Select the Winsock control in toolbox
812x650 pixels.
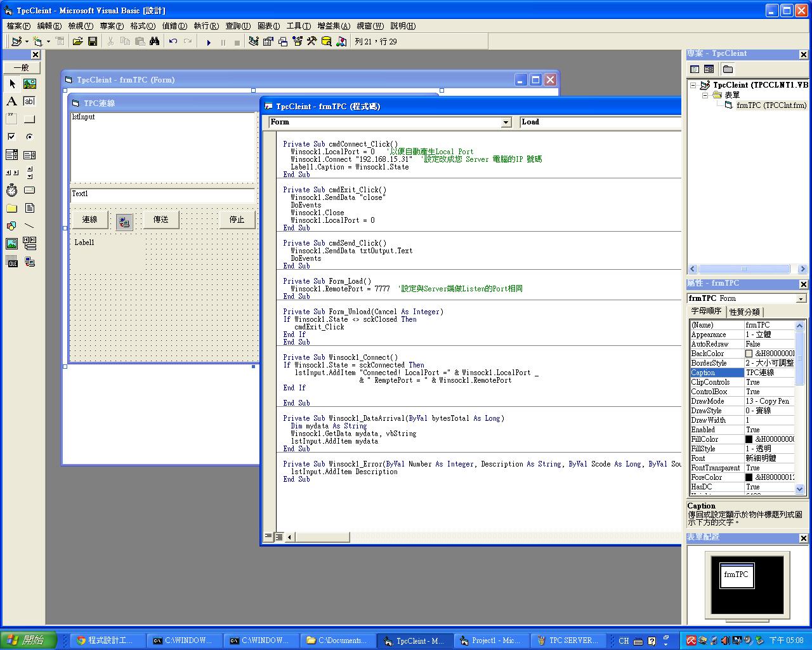pyautogui.click(x=30, y=262)
